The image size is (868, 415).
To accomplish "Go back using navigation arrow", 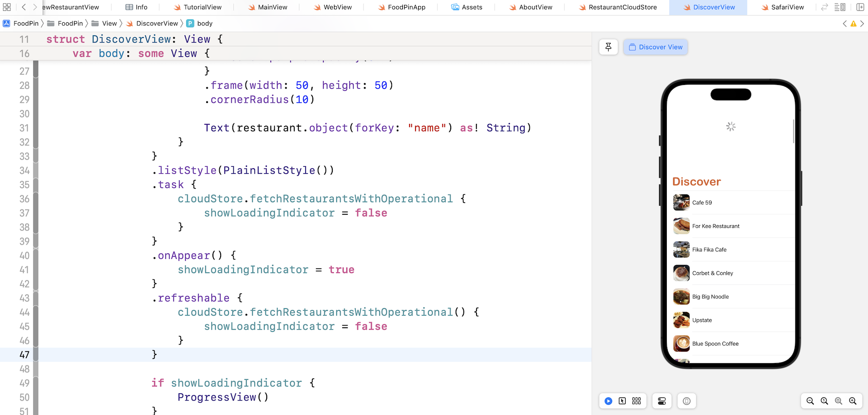I will 24,7.
